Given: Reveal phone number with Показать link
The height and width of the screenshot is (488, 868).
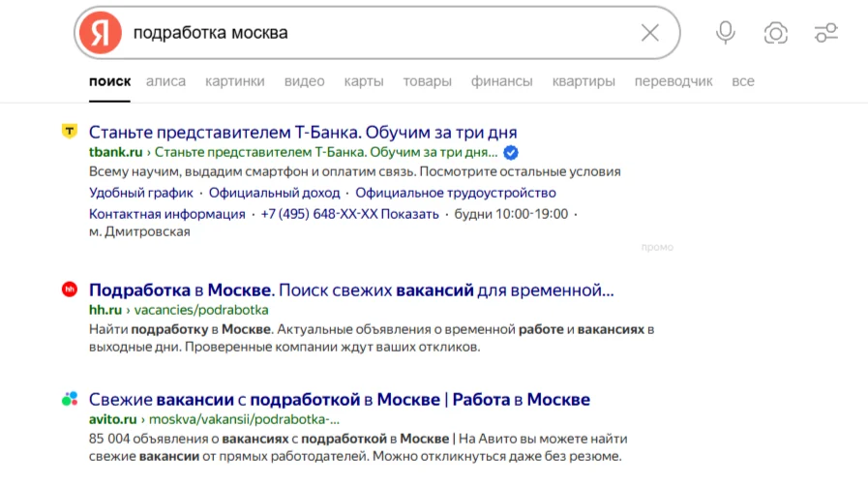Looking at the screenshot, I should click(x=409, y=214).
